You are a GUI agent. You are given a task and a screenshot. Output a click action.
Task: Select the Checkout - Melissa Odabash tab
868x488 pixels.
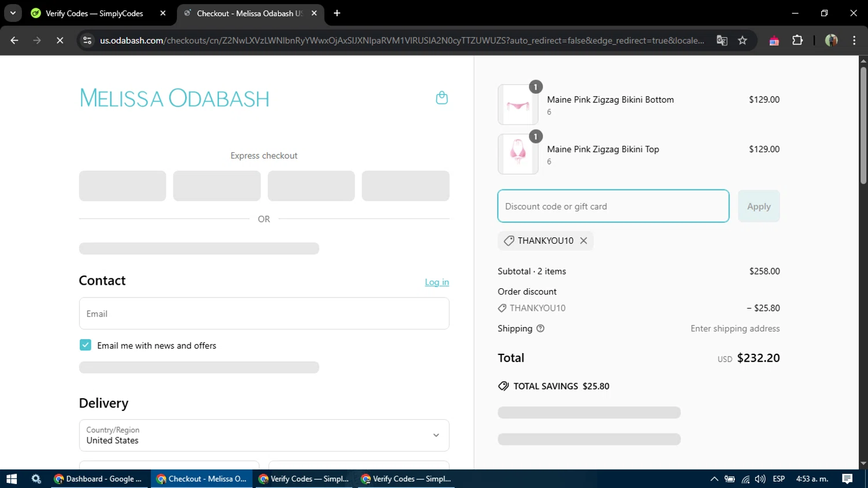tap(249, 13)
